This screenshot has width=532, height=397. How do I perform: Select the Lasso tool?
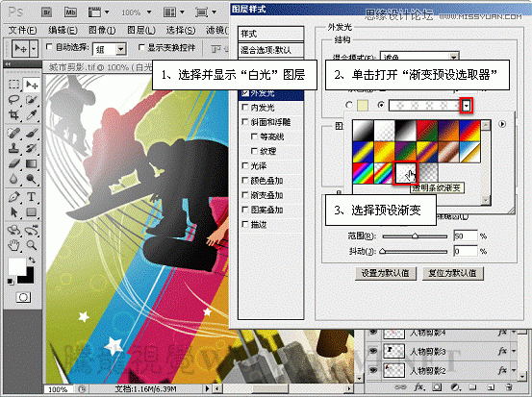[13, 99]
